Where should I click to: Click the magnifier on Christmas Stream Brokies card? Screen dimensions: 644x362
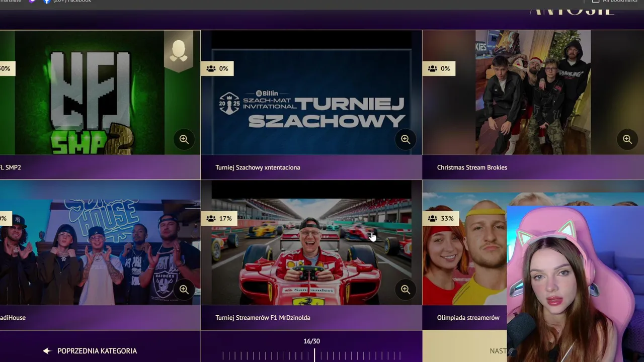tap(627, 139)
